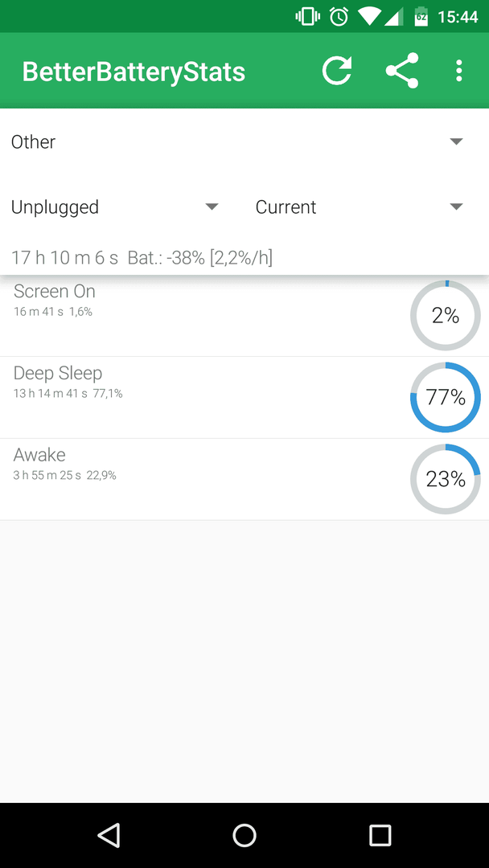This screenshot has height=868, width=489.
Task: Tap the battery summary text line
Action: coord(142,257)
